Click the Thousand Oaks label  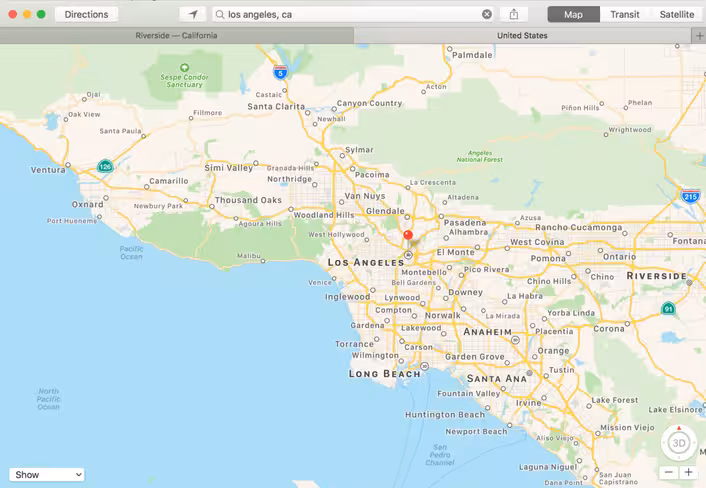point(248,200)
